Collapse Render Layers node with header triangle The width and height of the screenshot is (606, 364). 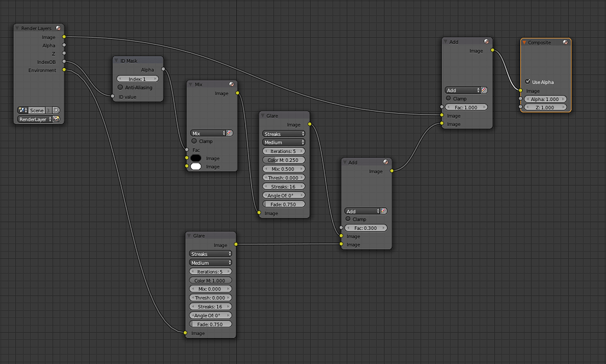click(17, 28)
